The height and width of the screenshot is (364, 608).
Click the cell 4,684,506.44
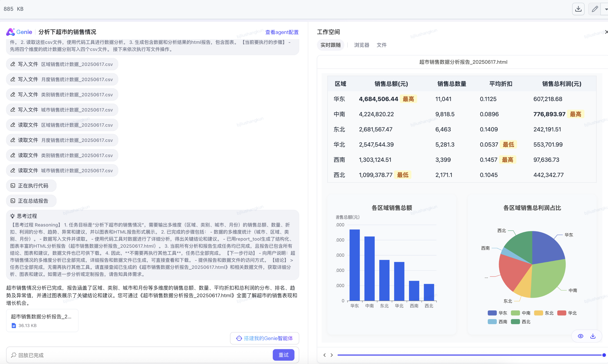pyautogui.click(x=378, y=99)
